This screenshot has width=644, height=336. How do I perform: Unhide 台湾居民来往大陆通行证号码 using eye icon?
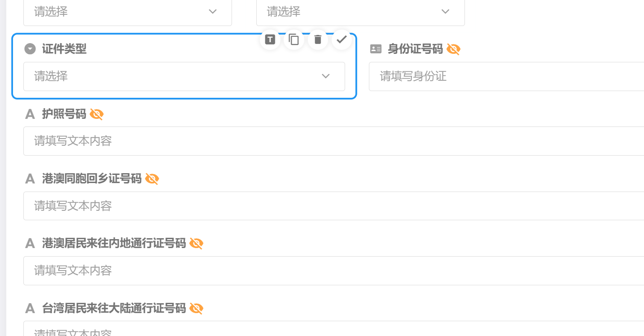pyautogui.click(x=196, y=308)
